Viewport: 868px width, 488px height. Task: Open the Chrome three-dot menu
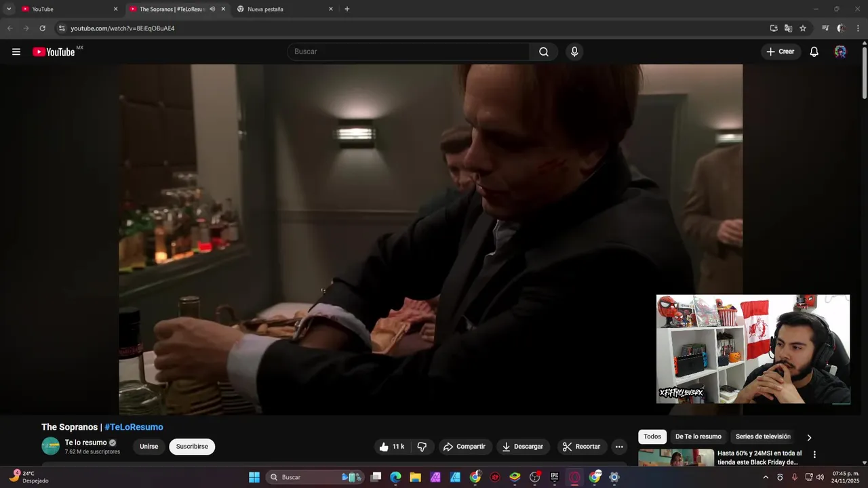pyautogui.click(x=859, y=28)
